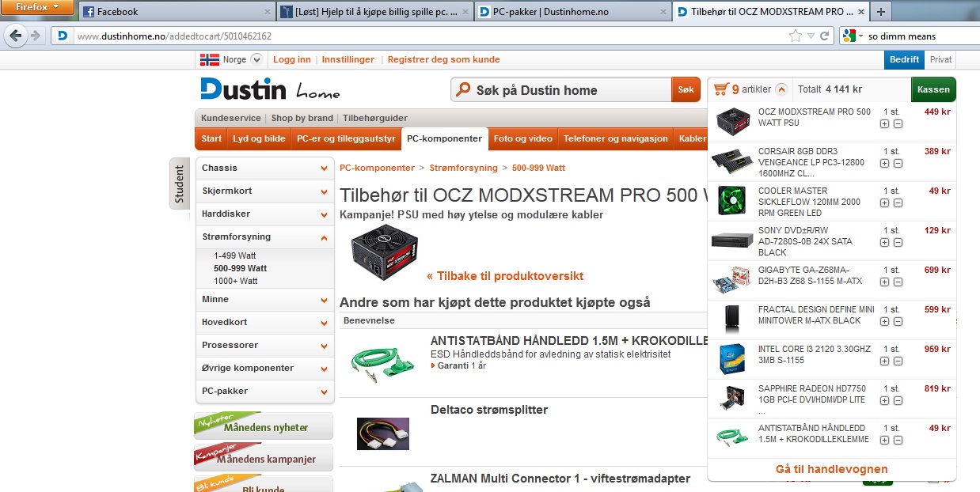Open the Corsair RAM cart thumbnail
The image size is (980, 492).
point(732,161)
